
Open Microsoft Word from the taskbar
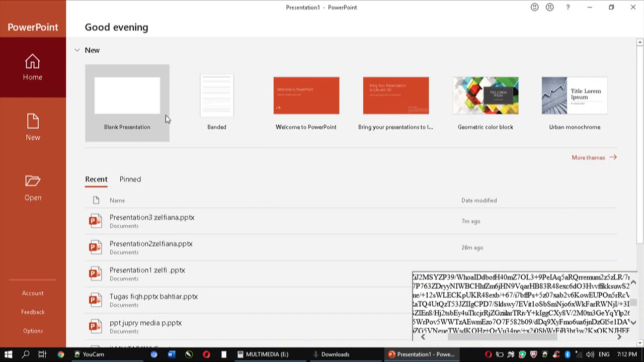pos(171,354)
